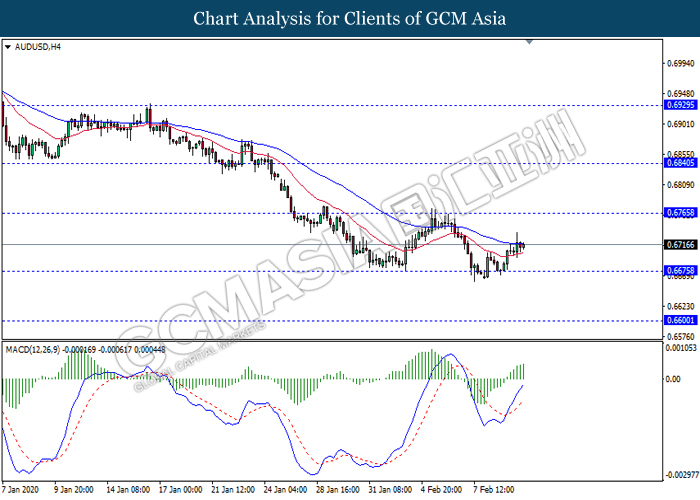This screenshot has width=700, height=500.
Task: Click the 0.00 zero level on MACD scale
Action: [x=674, y=380]
